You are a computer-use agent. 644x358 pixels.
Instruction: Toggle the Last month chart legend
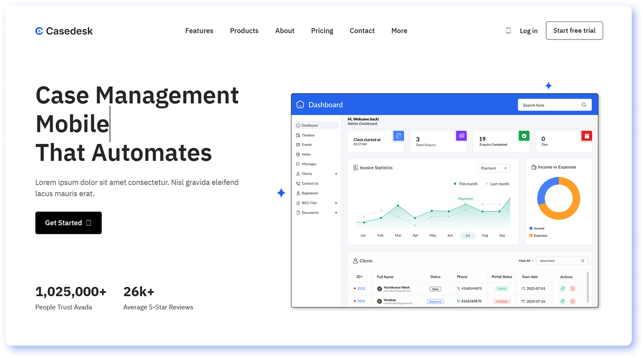[x=497, y=184]
